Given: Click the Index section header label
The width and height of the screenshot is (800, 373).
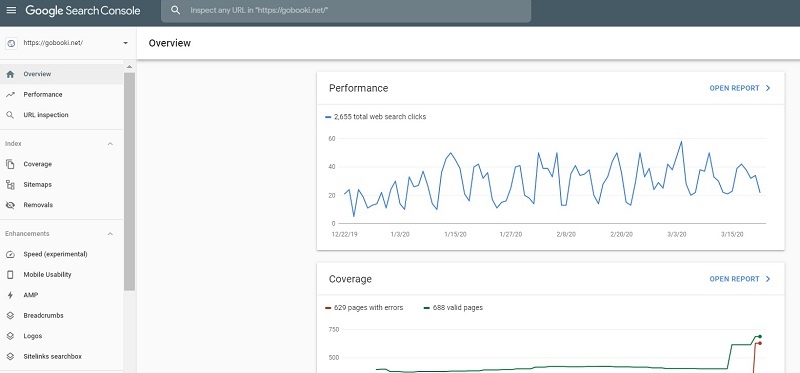Looking at the screenshot, I should (x=13, y=144).
